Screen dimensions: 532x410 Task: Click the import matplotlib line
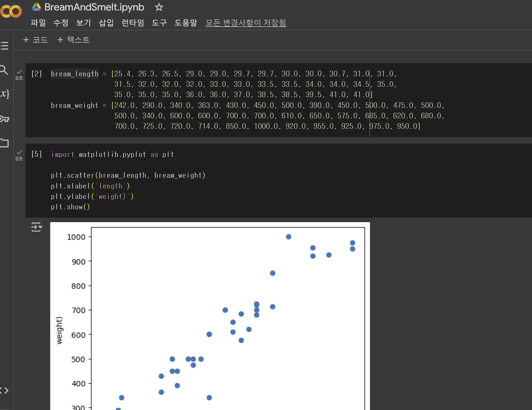[x=113, y=154]
